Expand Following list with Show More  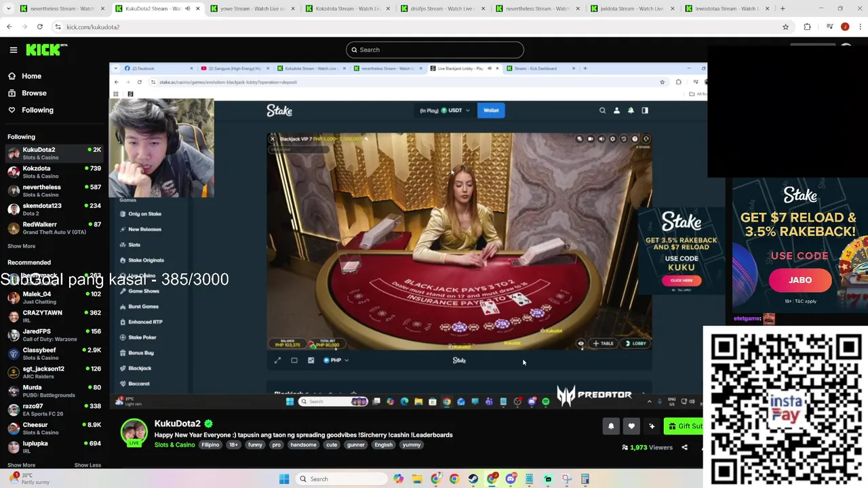[21, 246]
